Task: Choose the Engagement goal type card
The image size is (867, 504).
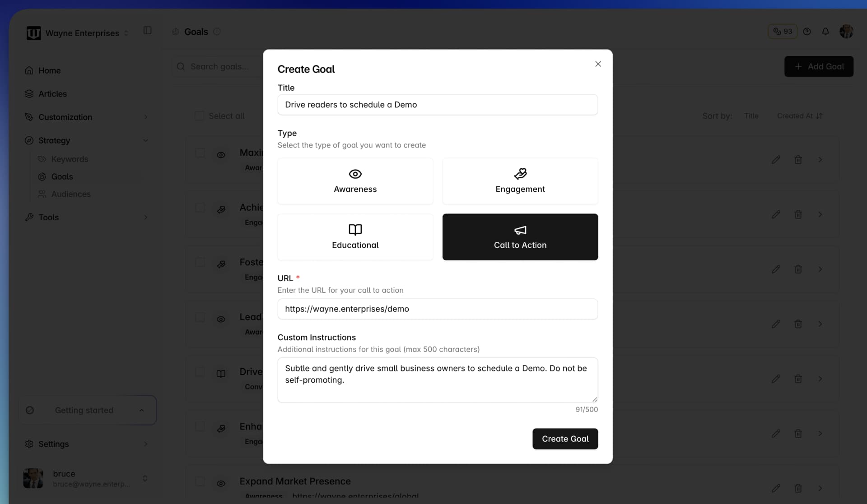Action: (x=520, y=181)
